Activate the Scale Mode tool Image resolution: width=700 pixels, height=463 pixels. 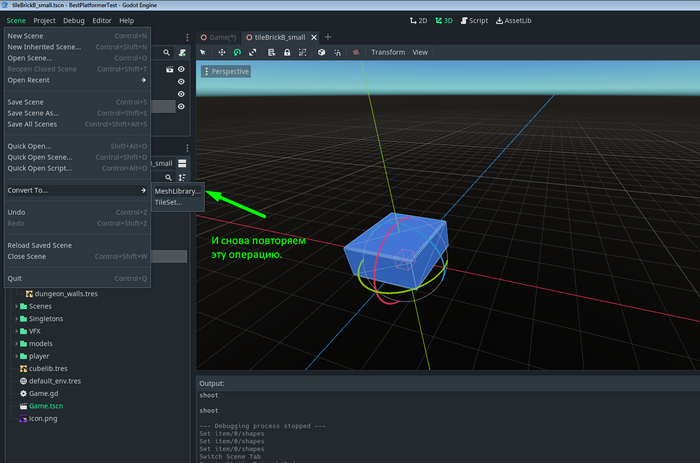tap(254, 52)
